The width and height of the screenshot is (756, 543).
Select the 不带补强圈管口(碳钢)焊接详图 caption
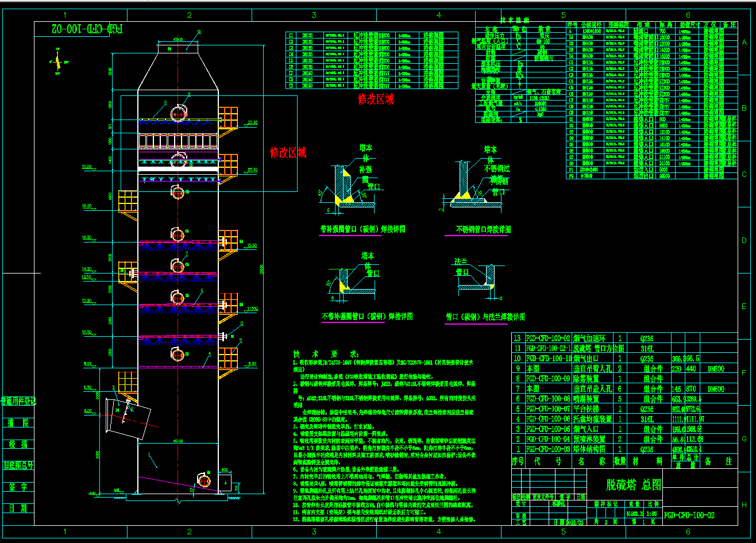pos(367,317)
